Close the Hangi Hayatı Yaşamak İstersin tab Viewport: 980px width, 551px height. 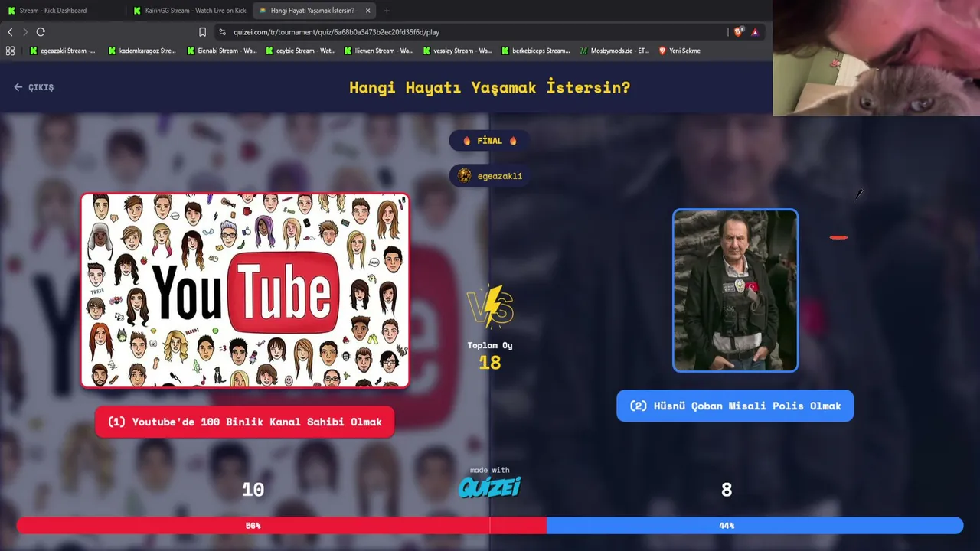tap(367, 11)
